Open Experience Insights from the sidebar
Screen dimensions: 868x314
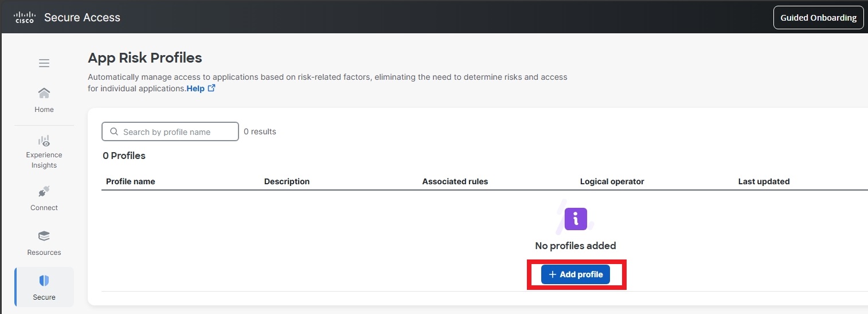pyautogui.click(x=44, y=152)
